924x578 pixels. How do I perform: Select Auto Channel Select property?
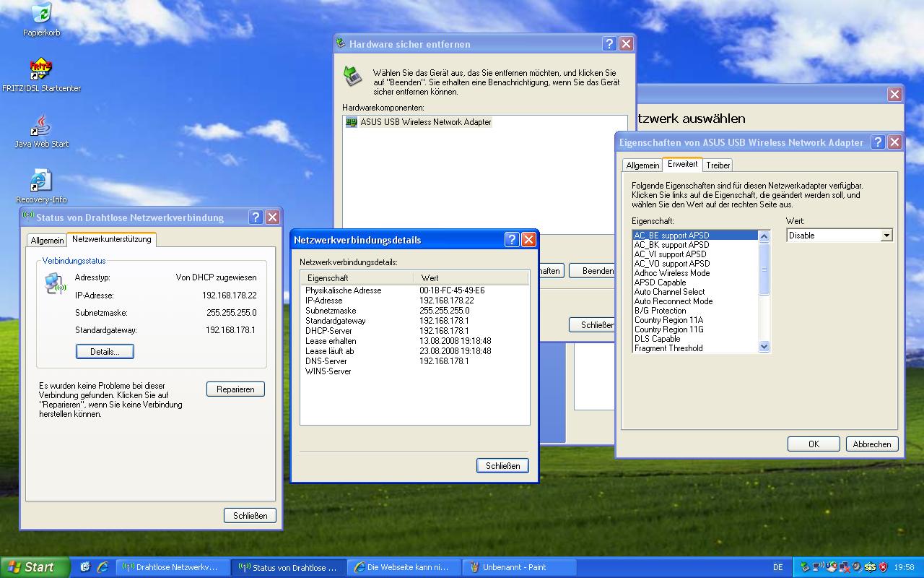click(x=695, y=292)
